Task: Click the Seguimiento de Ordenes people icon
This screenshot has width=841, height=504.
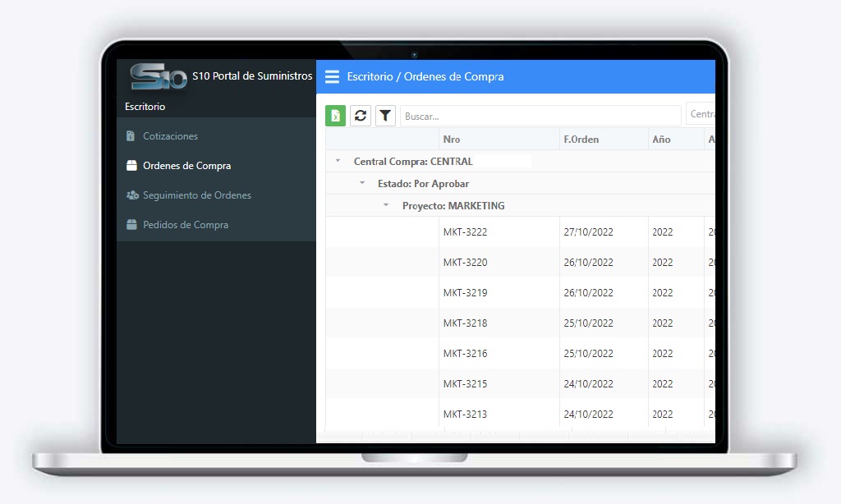Action: pos(132,195)
